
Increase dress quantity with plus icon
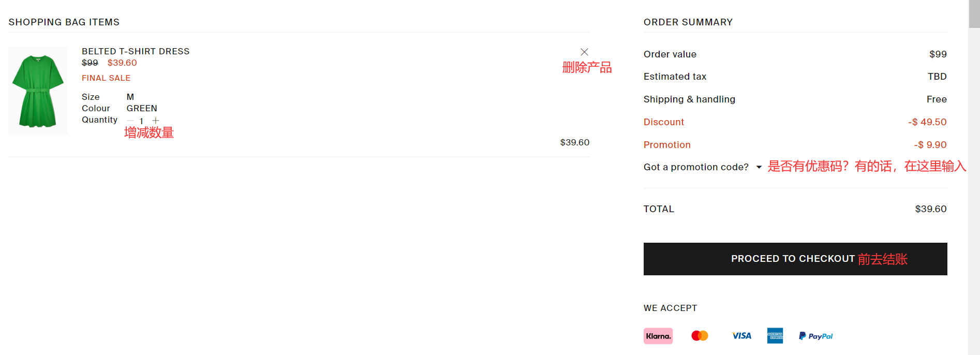156,121
